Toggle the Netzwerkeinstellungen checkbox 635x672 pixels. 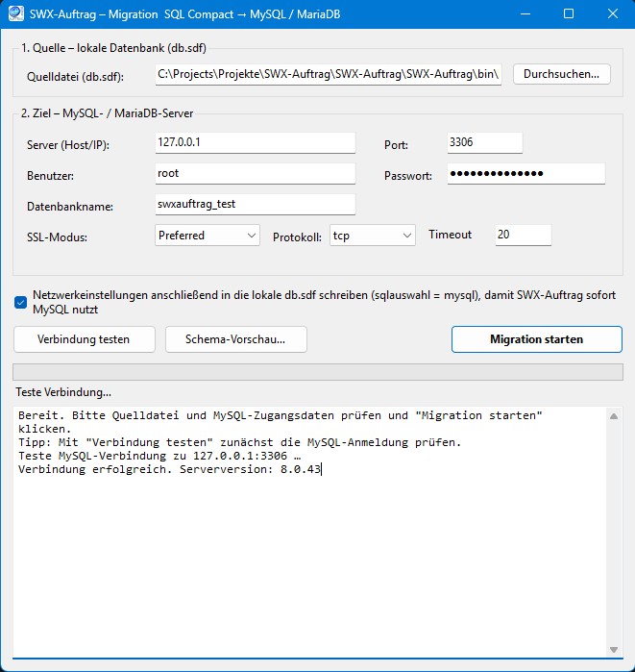(x=20, y=303)
